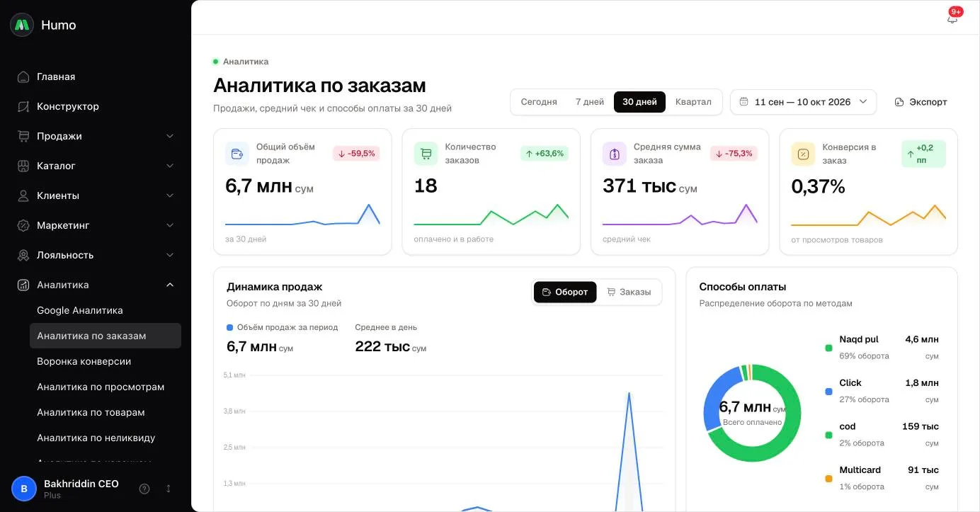980x512 pixels.
Task: Click the Naqd pul green legend swatch
Action: coord(828,348)
